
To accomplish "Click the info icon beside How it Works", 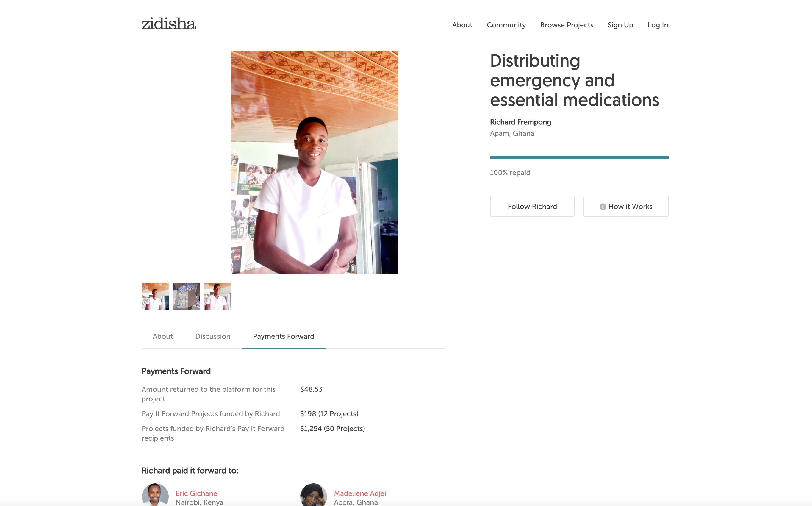I will point(602,207).
